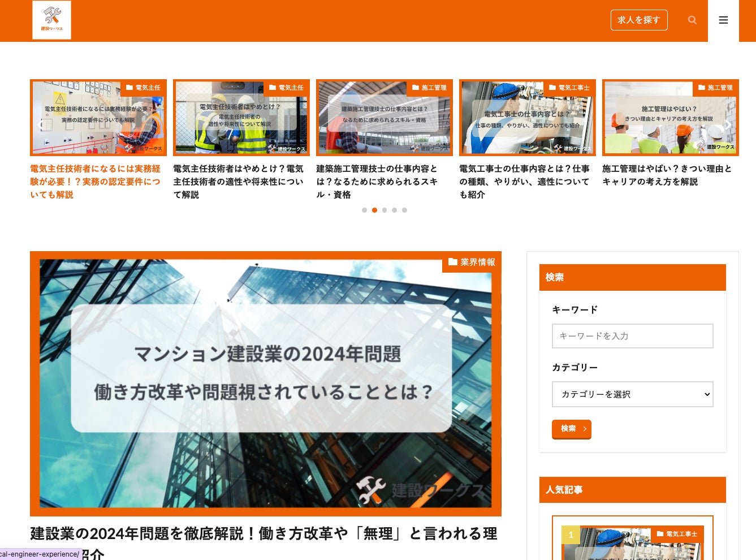756x560 pixels.
Task: Open article title 建築施工管理技士の仕事内容とは
Action: click(377, 182)
